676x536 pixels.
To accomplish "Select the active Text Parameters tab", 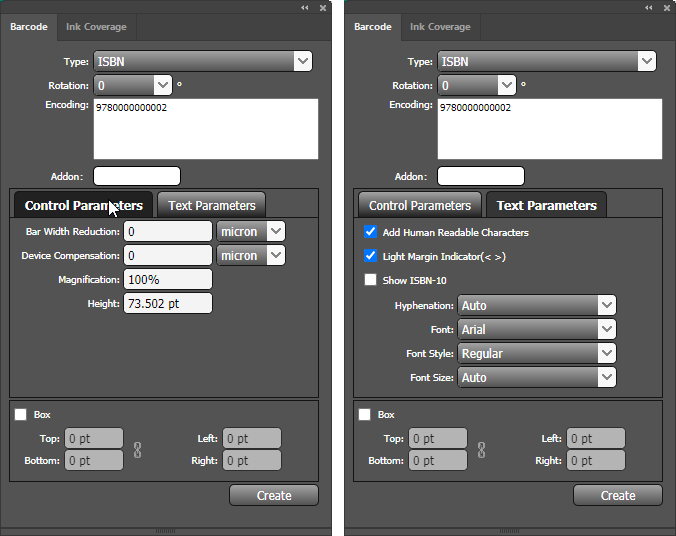I will 546,205.
